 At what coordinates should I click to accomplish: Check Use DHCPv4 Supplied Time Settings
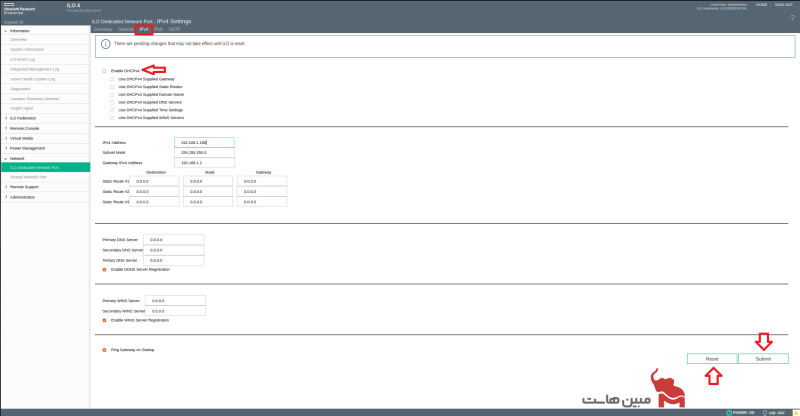(x=112, y=110)
